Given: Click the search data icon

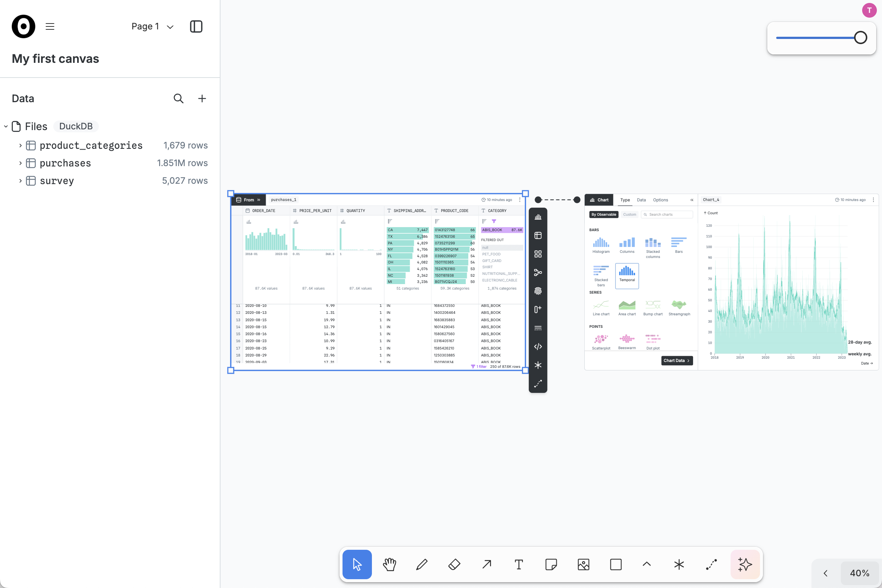Looking at the screenshot, I should [x=179, y=98].
